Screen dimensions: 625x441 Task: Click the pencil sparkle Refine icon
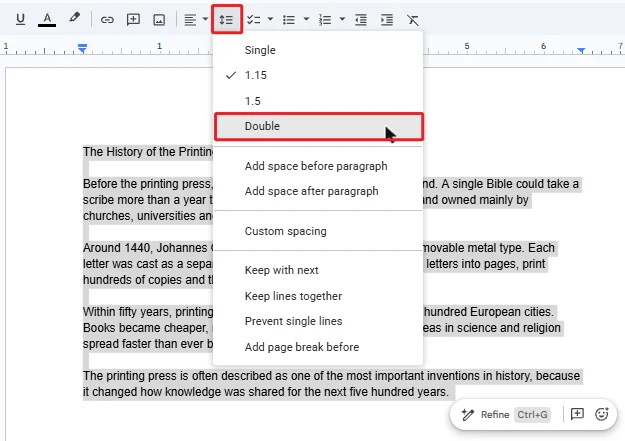(467, 415)
